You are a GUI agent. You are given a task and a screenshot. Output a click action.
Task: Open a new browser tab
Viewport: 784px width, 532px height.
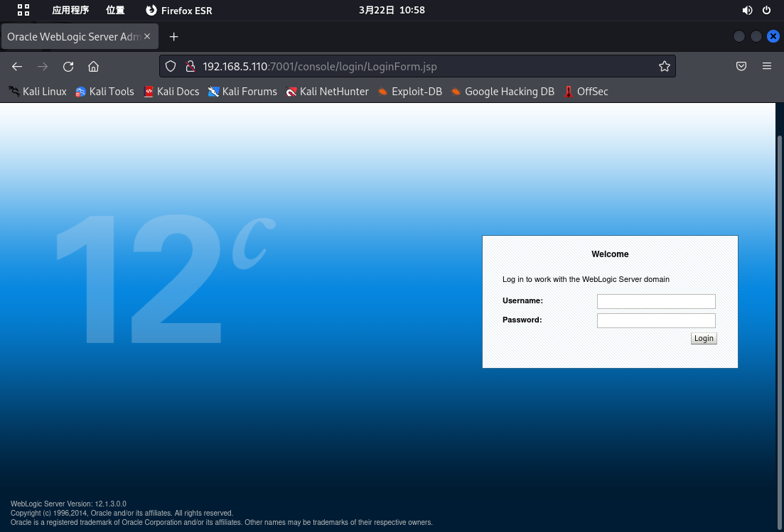point(173,36)
